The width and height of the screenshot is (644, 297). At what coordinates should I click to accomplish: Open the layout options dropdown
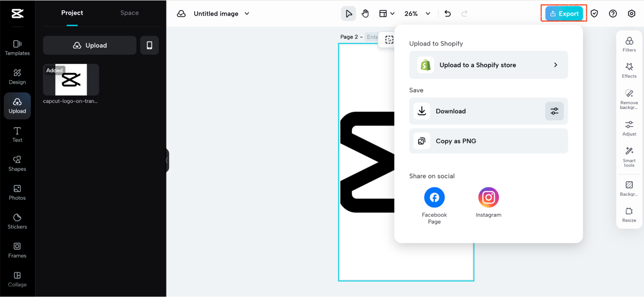(387, 14)
